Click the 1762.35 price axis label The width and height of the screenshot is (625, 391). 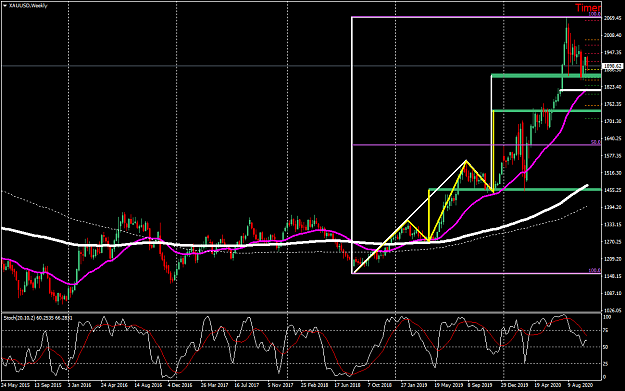pos(613,104)
